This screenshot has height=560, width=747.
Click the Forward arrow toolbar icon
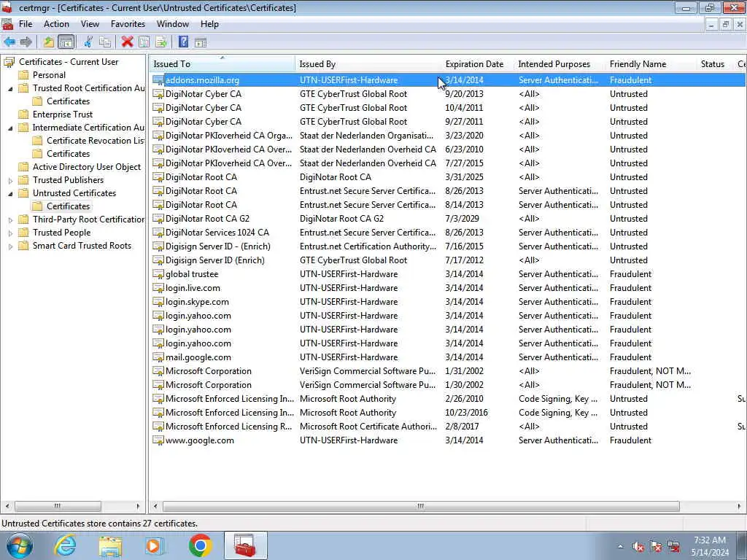(26, 42)
